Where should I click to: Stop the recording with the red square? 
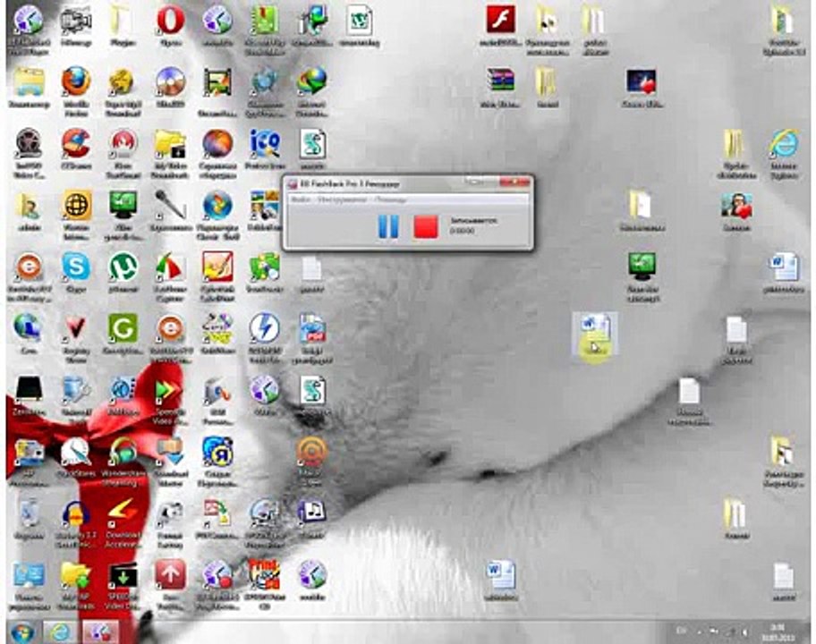[x=426, y=227]
